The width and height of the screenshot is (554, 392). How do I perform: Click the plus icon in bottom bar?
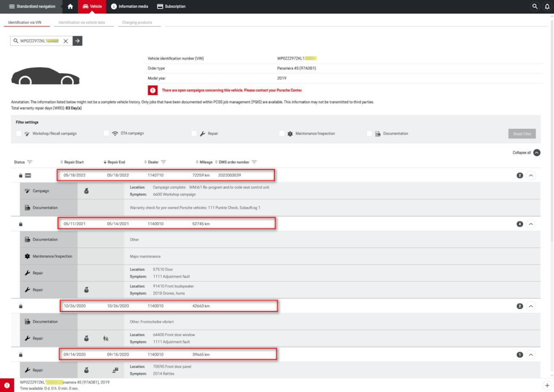(x=547, y=385)
